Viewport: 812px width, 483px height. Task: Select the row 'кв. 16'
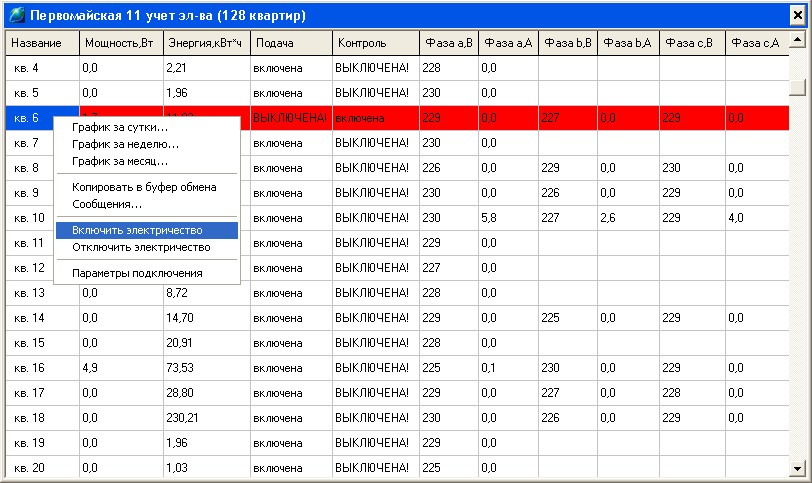42,368
